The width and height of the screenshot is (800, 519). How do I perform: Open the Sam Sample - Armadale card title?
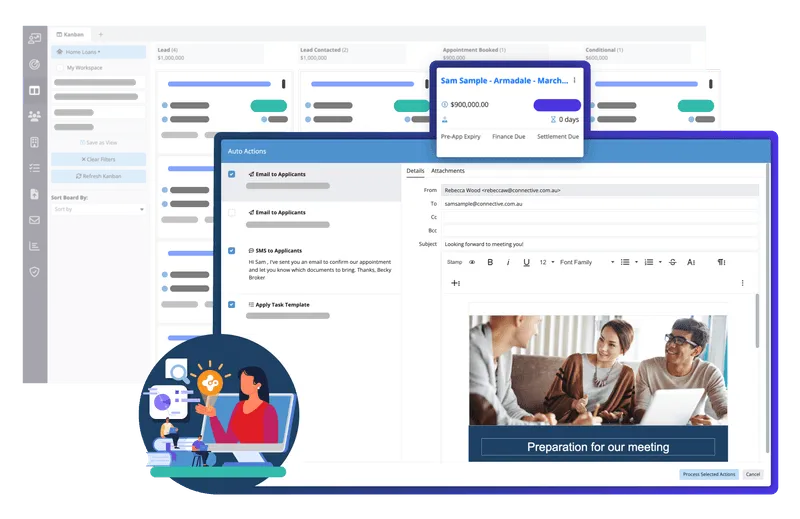pos(504,81)
